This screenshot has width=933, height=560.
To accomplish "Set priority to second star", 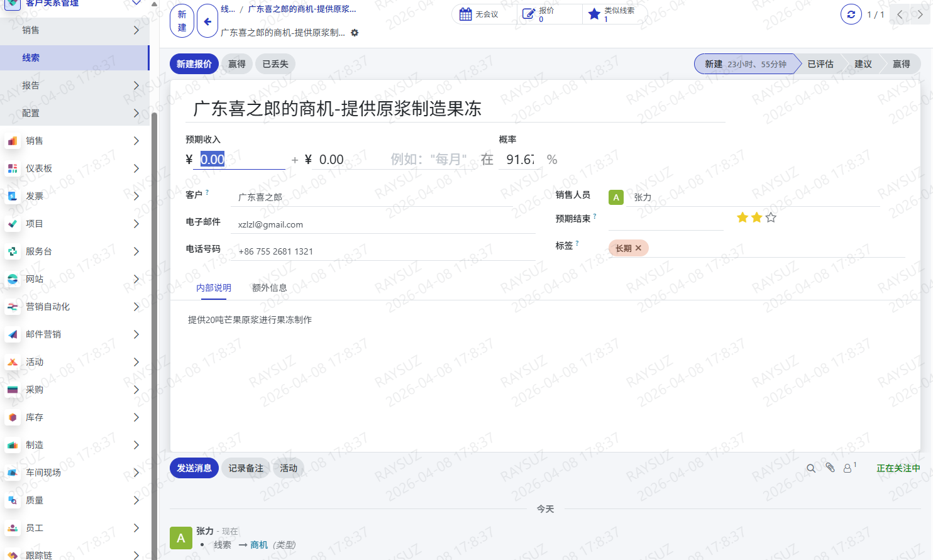I will click(757, 217).
